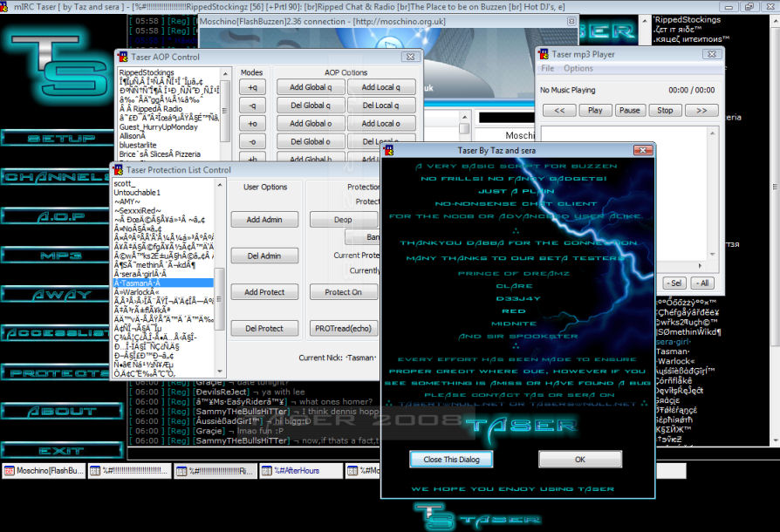Select ~SexxxiRed~ in protection list
This screenshot has width=780, height=532.
coord(163,210)
